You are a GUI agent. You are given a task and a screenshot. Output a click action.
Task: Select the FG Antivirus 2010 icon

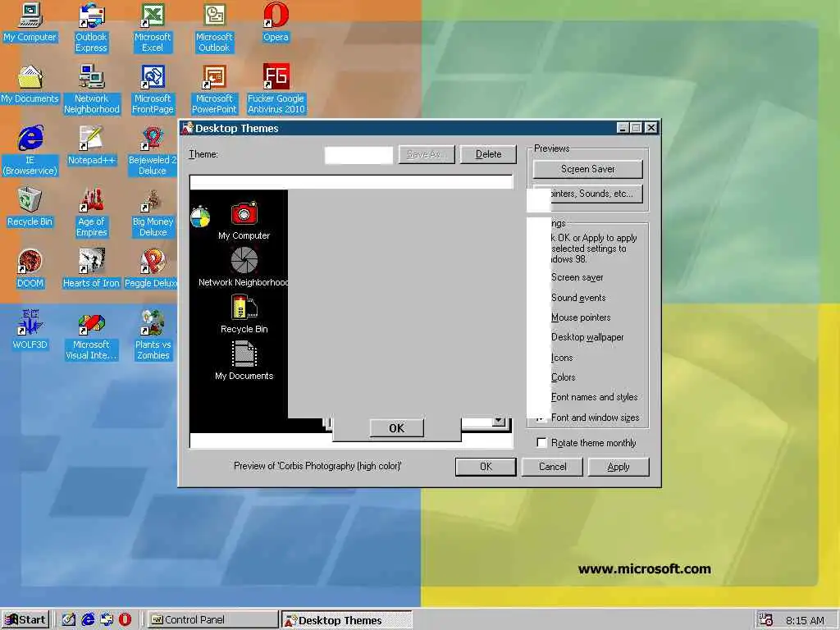(x=276, y=89)
